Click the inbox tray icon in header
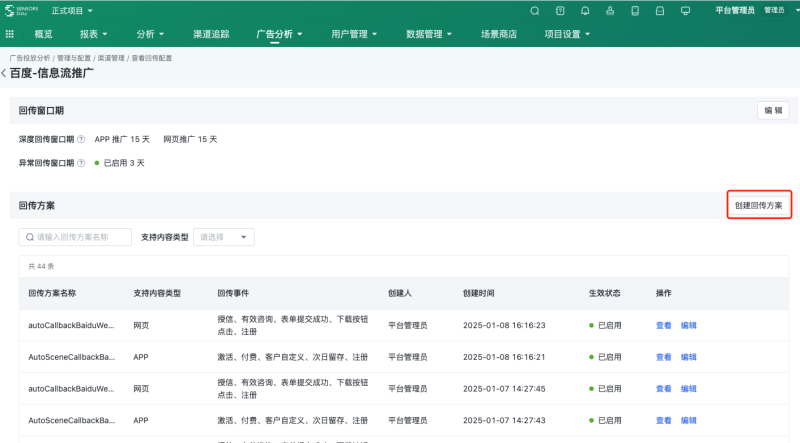Image resolution: width=800 pixels, height=443 pixels. (x=660, y=11)
